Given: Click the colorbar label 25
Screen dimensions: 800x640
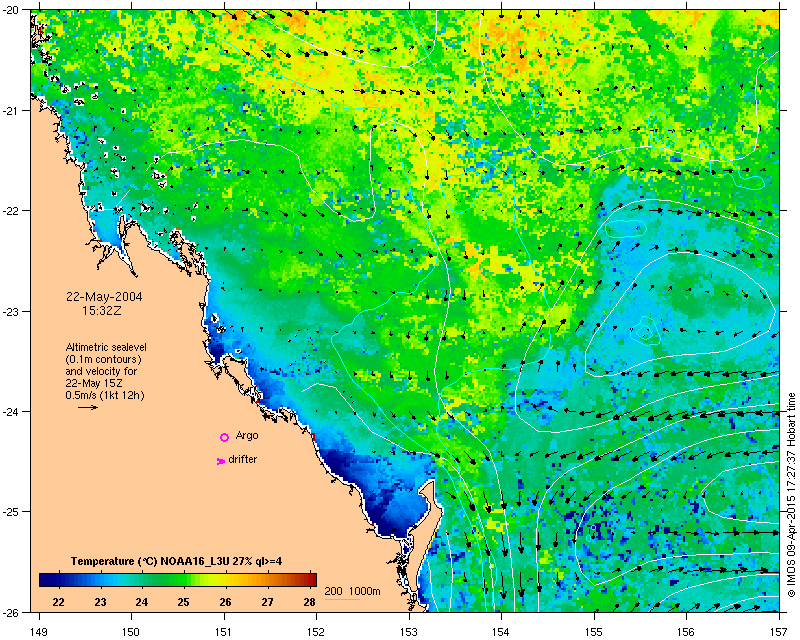Looking at the screenshot, I should 183,602.
